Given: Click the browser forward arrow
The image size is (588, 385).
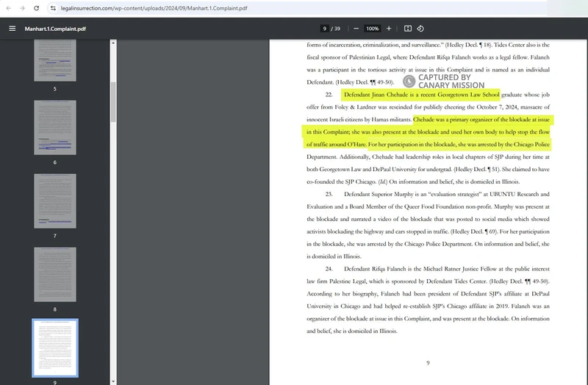Looking at the screenshot, I should (23, 7).
